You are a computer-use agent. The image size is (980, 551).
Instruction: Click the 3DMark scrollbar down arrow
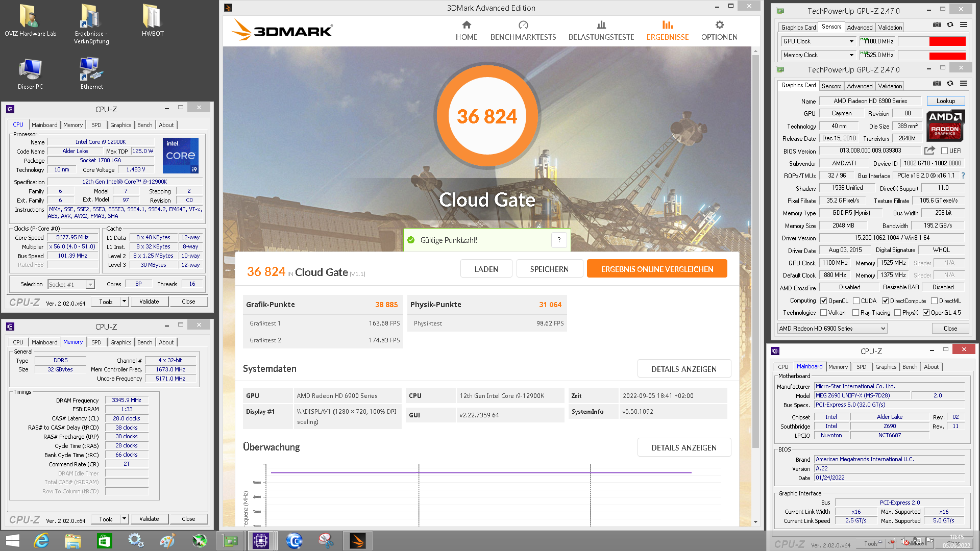(x=756, y=522)
